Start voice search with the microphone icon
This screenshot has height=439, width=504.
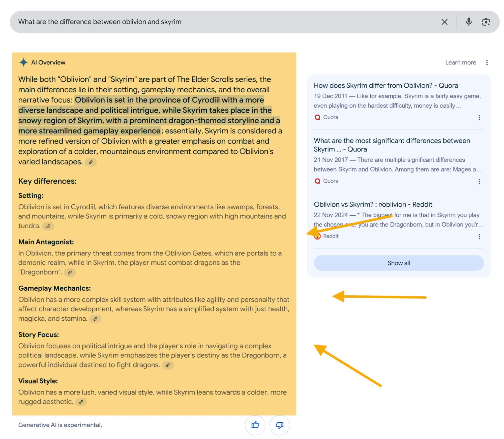point(469,22)
